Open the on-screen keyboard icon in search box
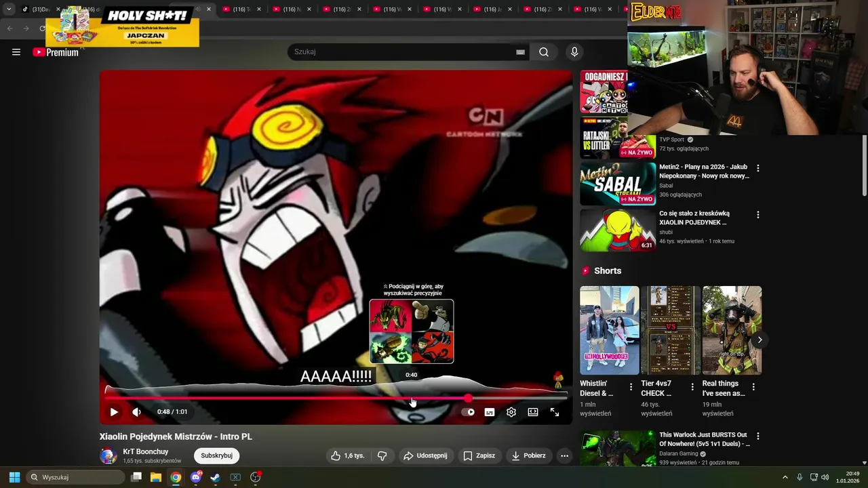The width and height of the screenshot is (868, 488). click(520, 52)
